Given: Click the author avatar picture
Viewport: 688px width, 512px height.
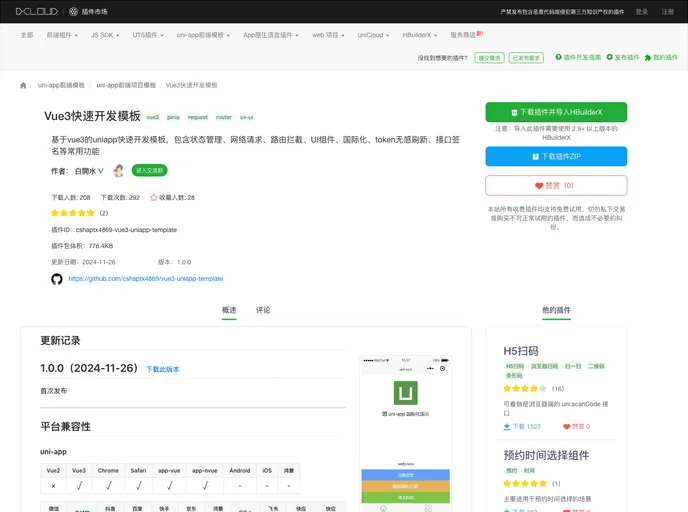Looking at the screenshot, I should tap(118, 170).
